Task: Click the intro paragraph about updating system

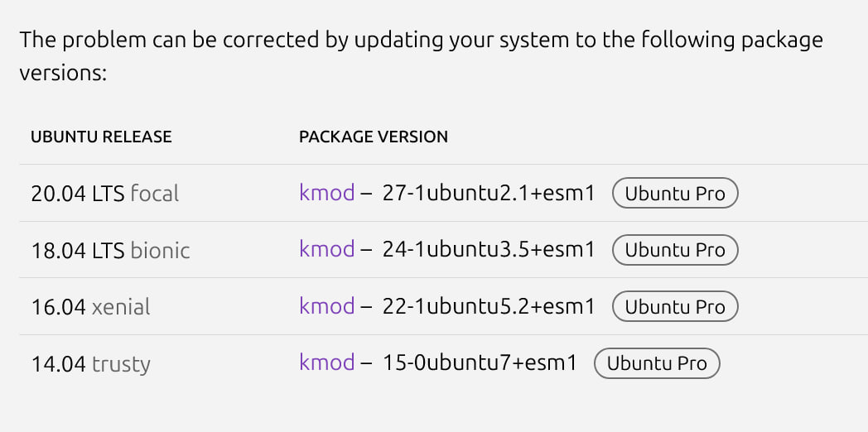Action: 422,56
